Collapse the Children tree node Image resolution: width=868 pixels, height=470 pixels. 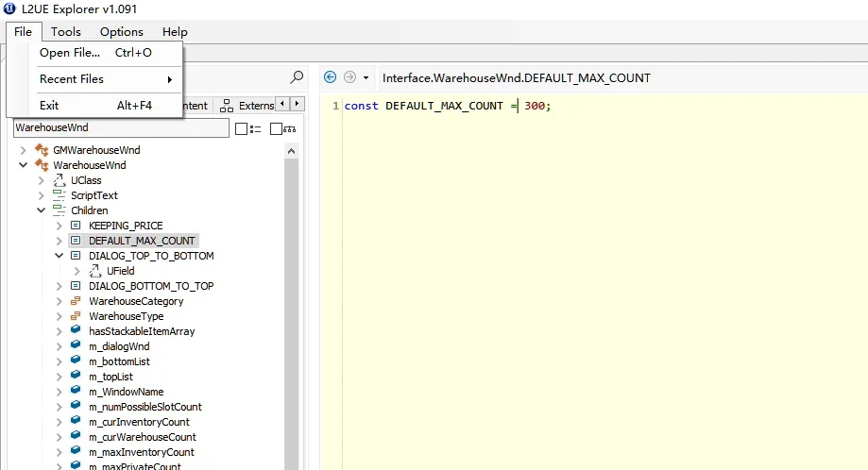pos(41,210)
